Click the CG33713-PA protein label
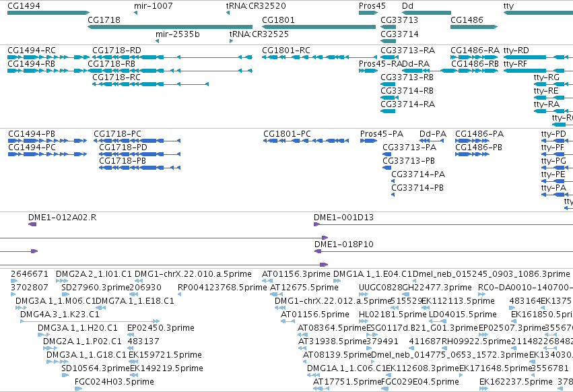Screen dimensions: 573x392 pyautogui.click(x=409, y=147)
